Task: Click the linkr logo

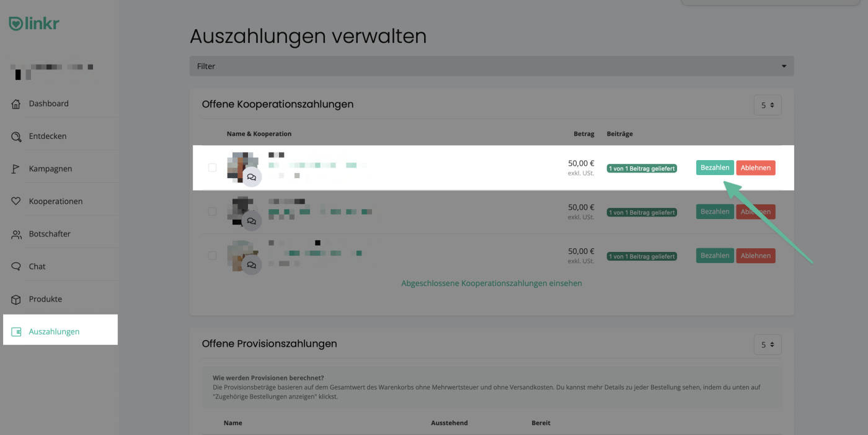Action: coord(34,24)
